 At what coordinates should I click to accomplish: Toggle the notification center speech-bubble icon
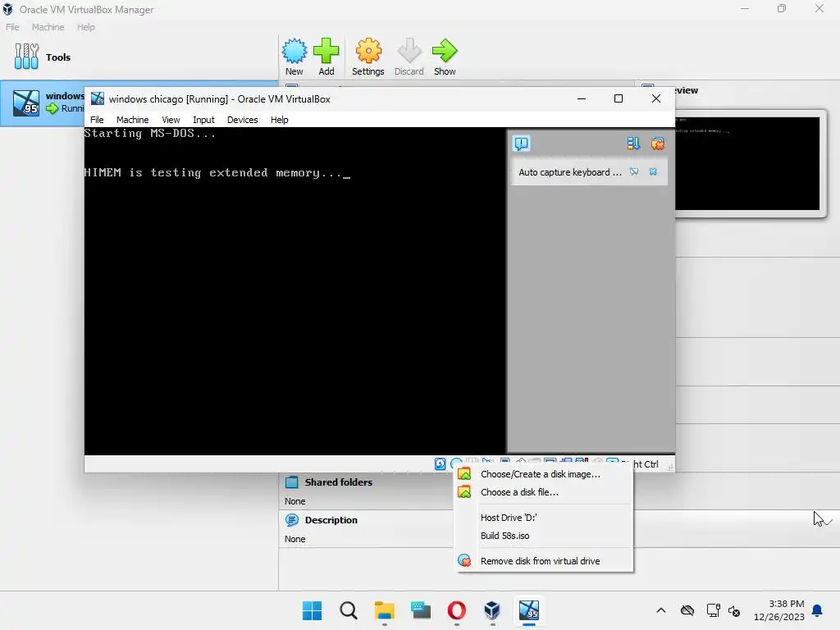(521, 144)
